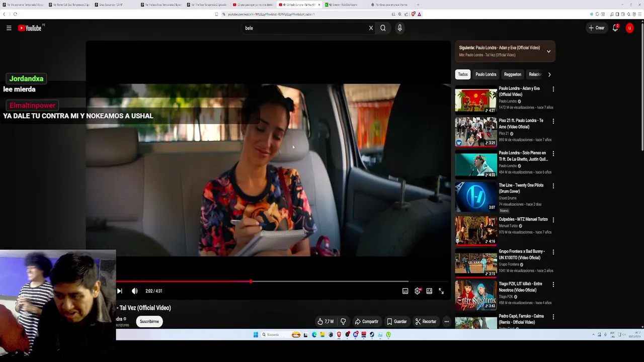Go back with browser back arrow
Image resolution: width=644 pixels, height=362 pixels.
point(4,14)
